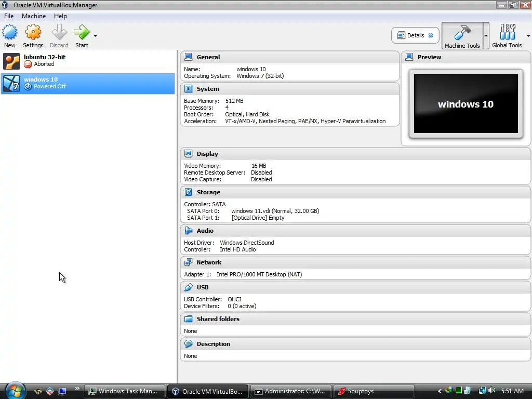
Task: Open Global Tools
Action: pyautogui.click(x=507, y=36)
